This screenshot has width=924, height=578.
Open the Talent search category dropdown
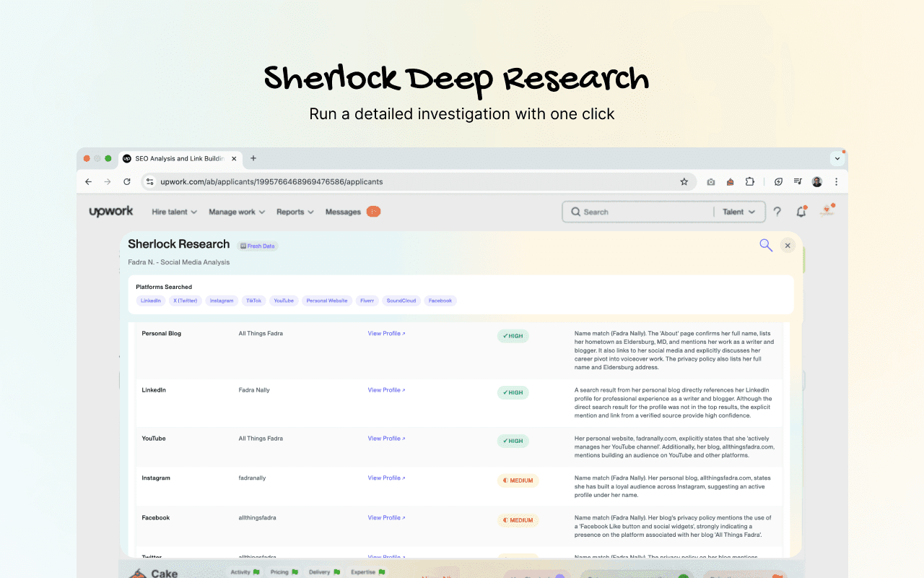(739, 212)
